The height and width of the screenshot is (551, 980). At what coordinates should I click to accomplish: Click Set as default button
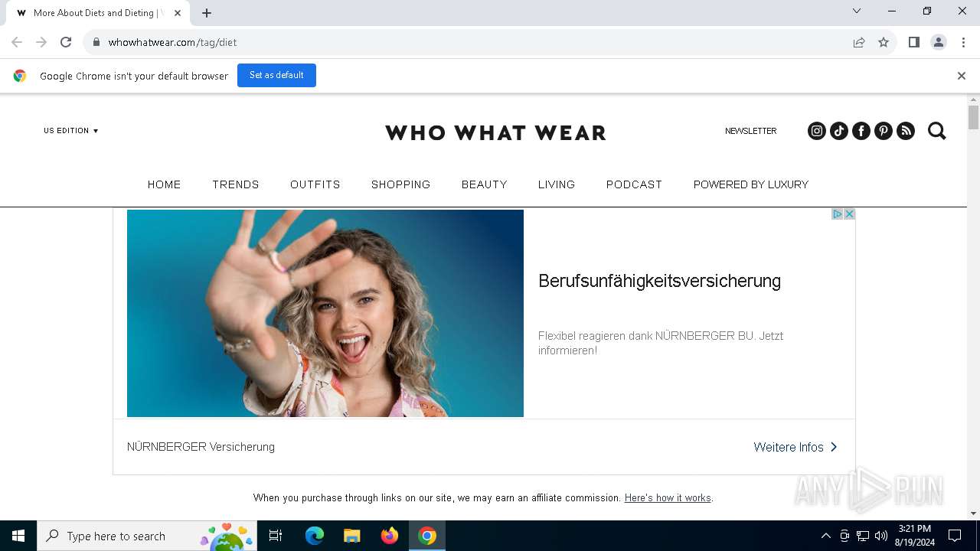tap(276, 75)
